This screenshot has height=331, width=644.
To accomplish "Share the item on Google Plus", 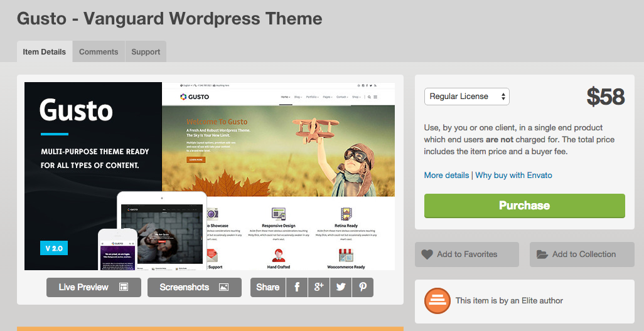I will pyautogui.click(x=319, y=287).
